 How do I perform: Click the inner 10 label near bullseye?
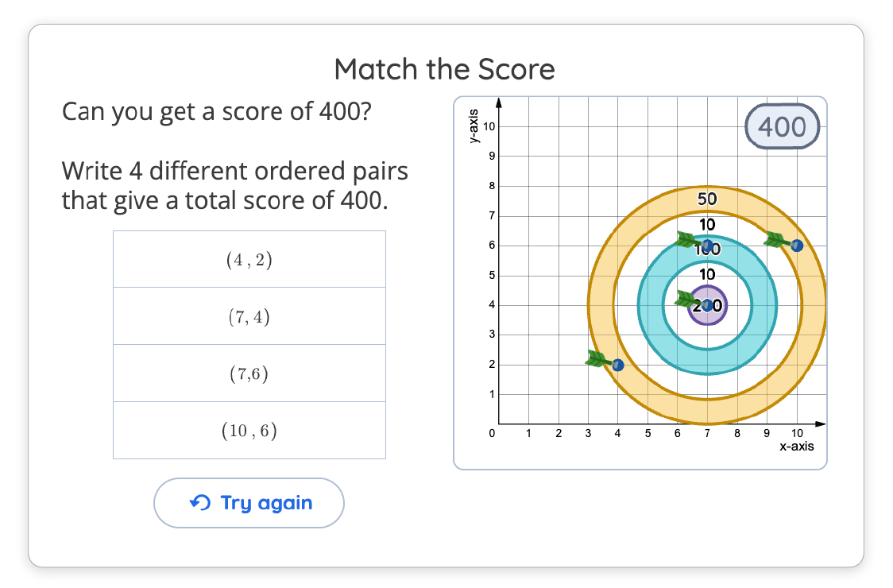(707, 274)
